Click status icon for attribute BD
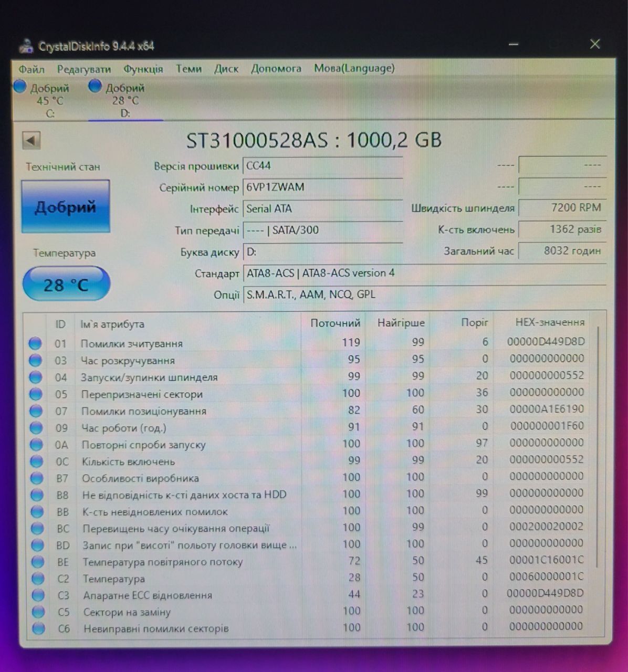This screenshot has height=672, width=628. click(37, 545)
